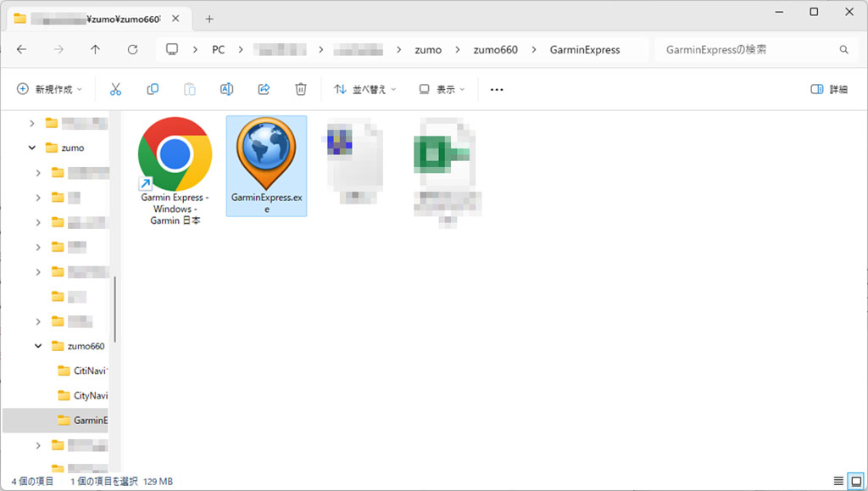Switch to details list view icon
The height and width of the screenshot is (491, 868).
click(838, 481)
